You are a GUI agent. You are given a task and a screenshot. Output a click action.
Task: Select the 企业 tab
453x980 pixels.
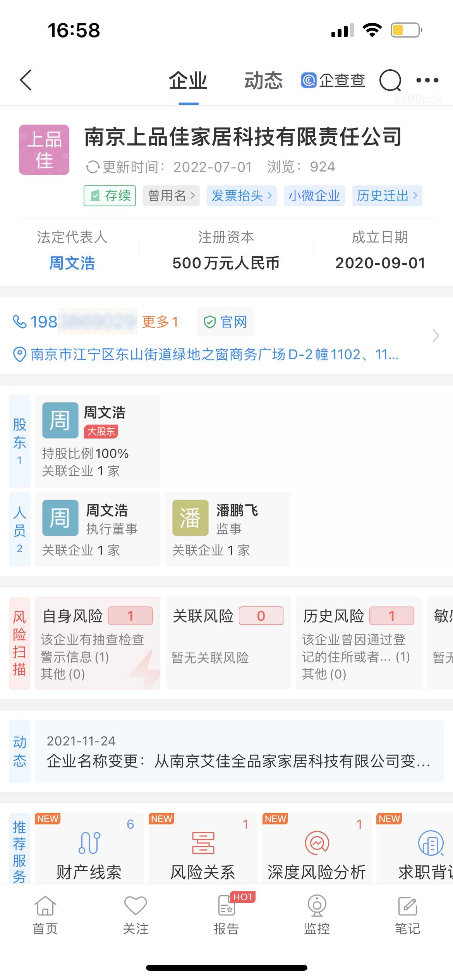click(x=188, y=81)
